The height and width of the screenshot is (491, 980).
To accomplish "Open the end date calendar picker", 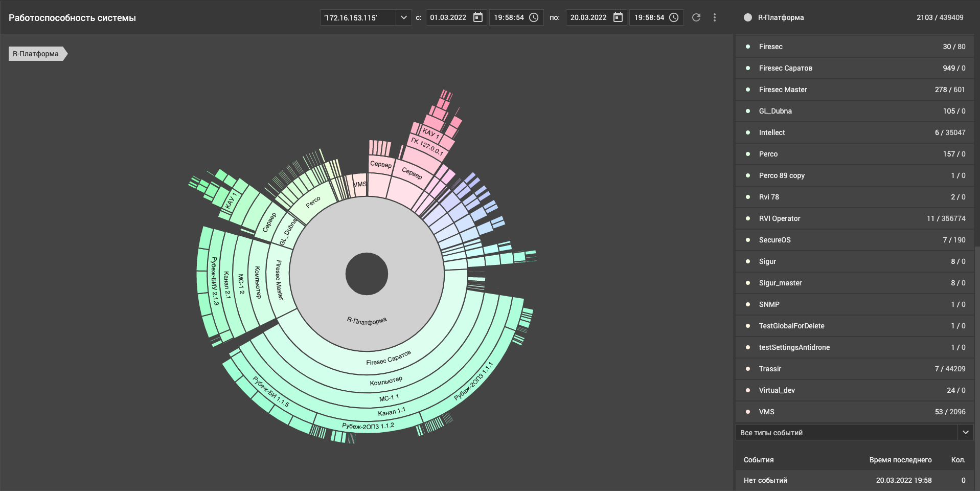I will (x=618, y=17).
